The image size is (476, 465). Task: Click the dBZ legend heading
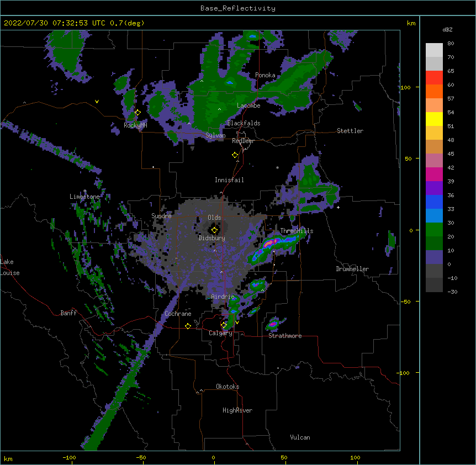coord(447,29)
